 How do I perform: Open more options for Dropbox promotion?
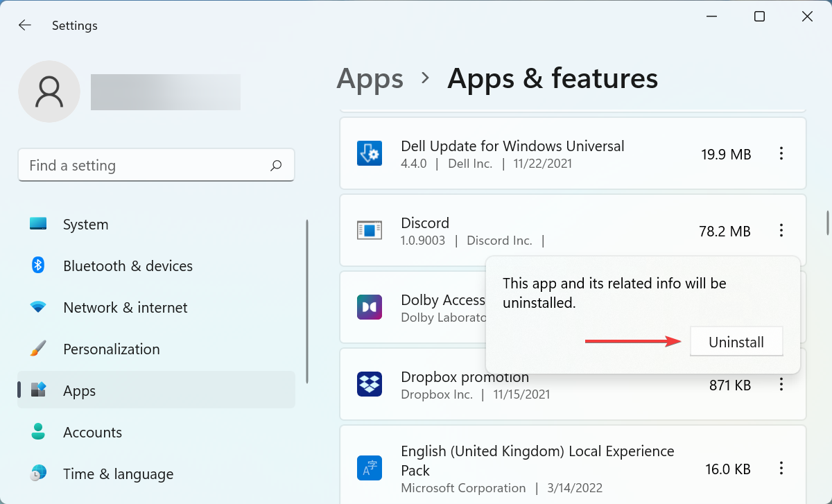[781, 383]
